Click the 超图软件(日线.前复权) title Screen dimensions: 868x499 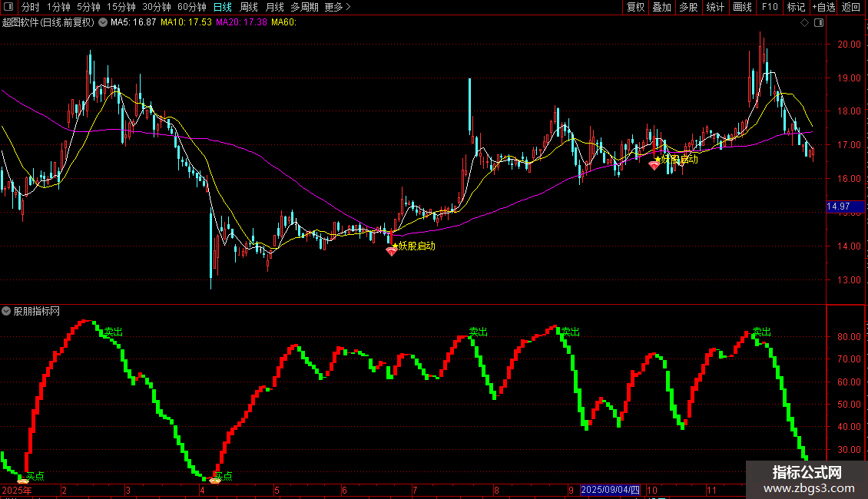tap(48, 23)
